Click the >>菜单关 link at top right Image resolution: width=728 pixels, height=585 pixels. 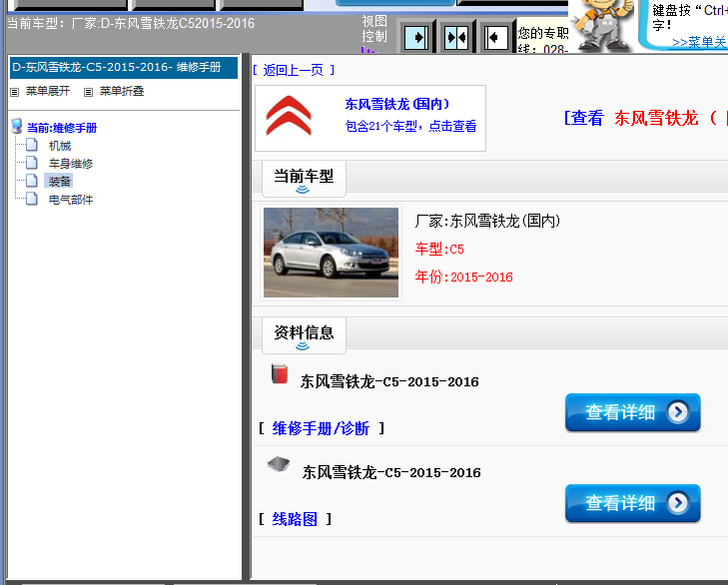[699, 42]
